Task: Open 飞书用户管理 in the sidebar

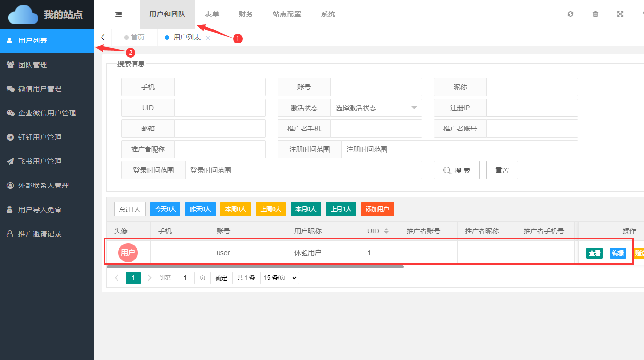Action: (x=40, y=161)
